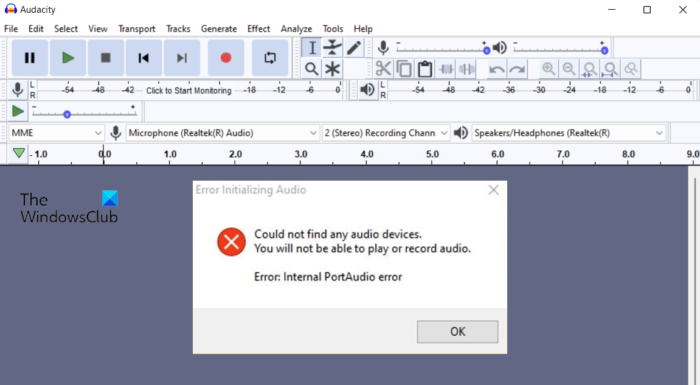The height and width of the screenshot is (385, 700).
Task: Open the Effect menu
Action: [x=258, y=29]
